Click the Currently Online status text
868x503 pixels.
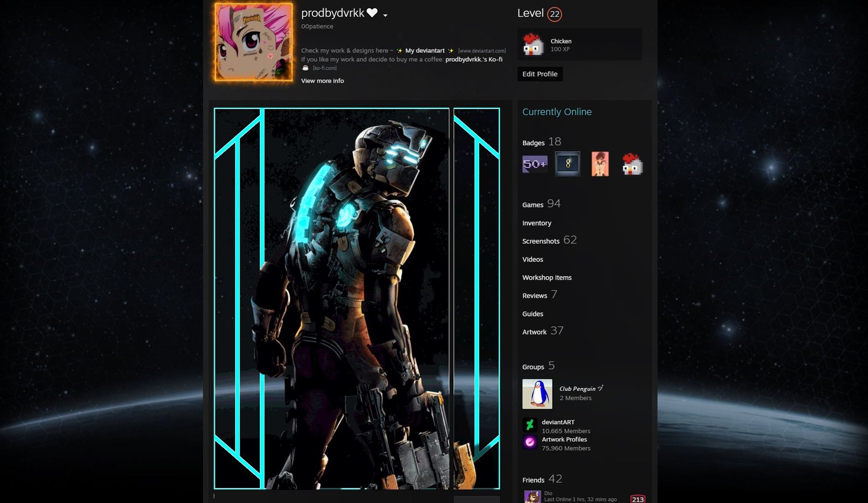tap(557, 112)
